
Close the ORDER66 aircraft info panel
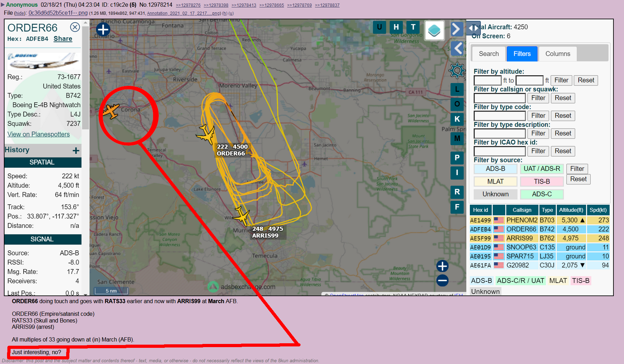pos(75,27)
